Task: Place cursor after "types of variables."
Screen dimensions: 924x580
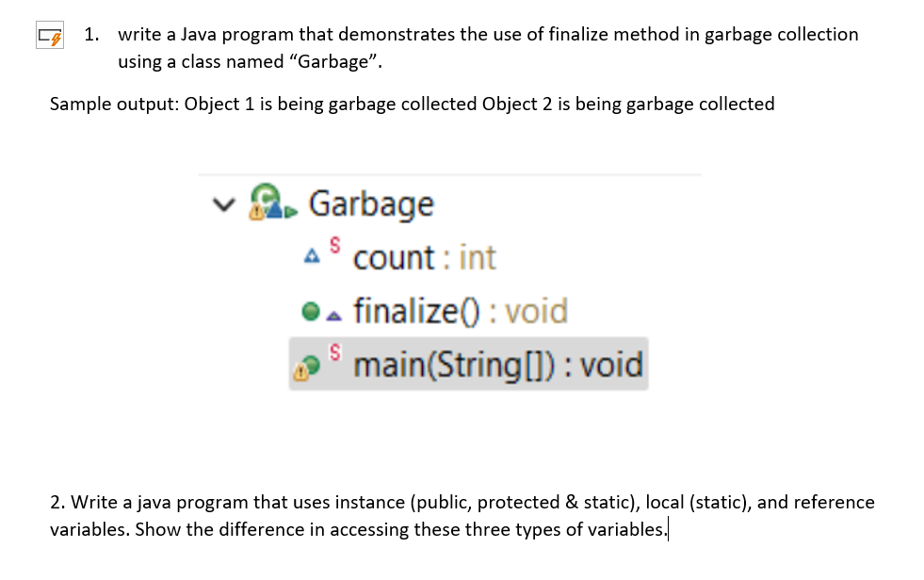Action: pyautogui.click(x=668, y=530)
